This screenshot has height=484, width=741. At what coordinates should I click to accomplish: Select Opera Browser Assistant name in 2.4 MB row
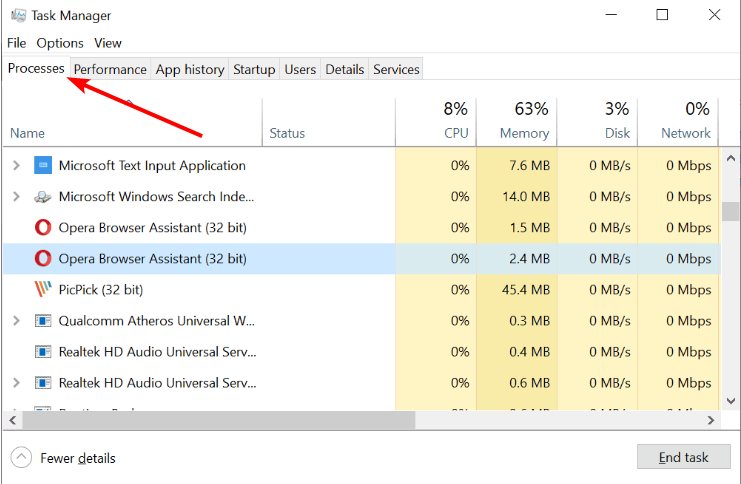(x=153, y=259)
